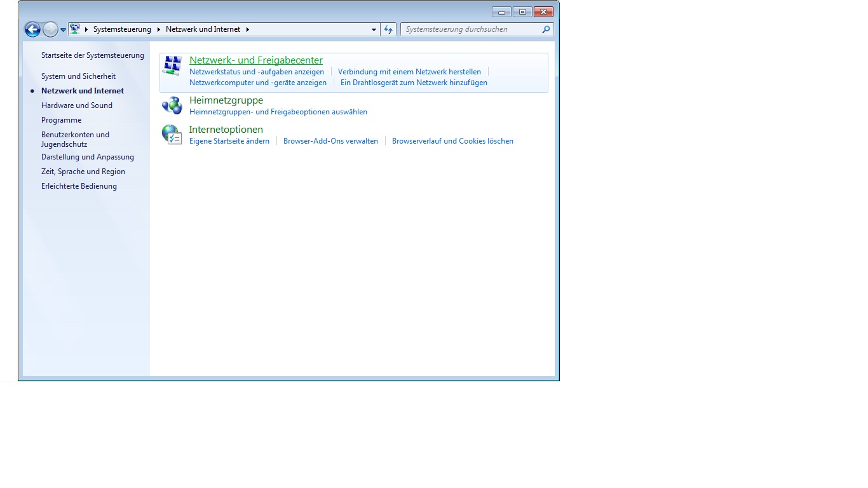Go back with the blue back arrow
868x488 pixels.
pyautogui.click(x=32, y=29)
